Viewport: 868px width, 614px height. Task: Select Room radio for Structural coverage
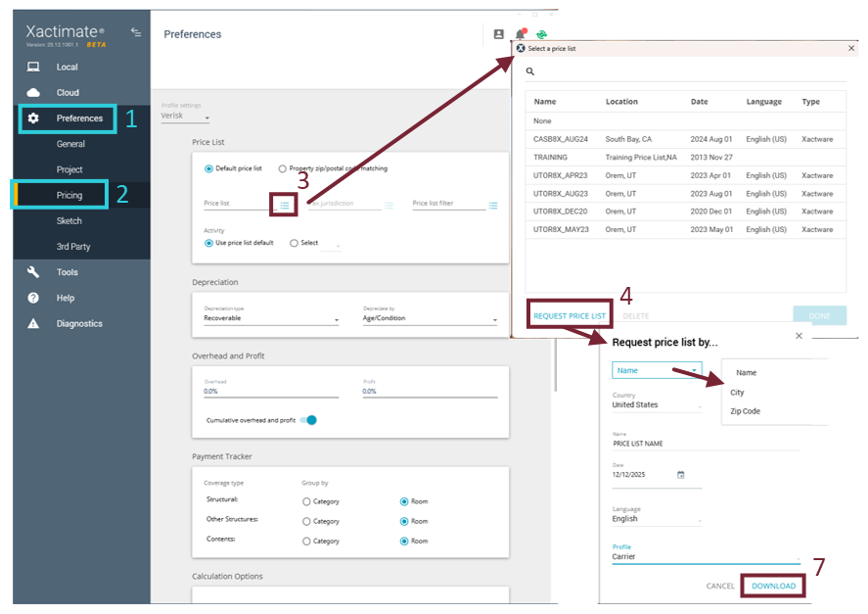point(404,501)
